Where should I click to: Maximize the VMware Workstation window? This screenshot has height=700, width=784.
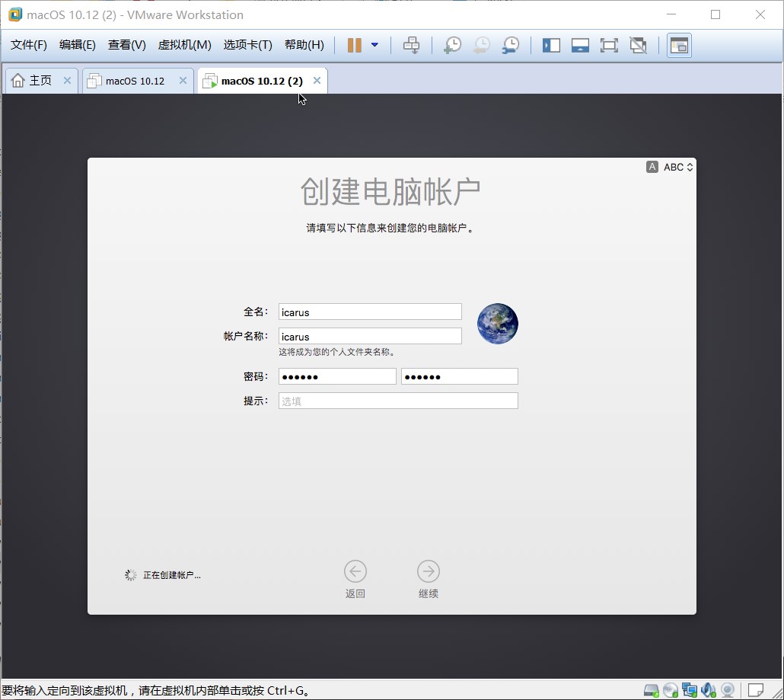pyautogui.click(x=715, y=14)
